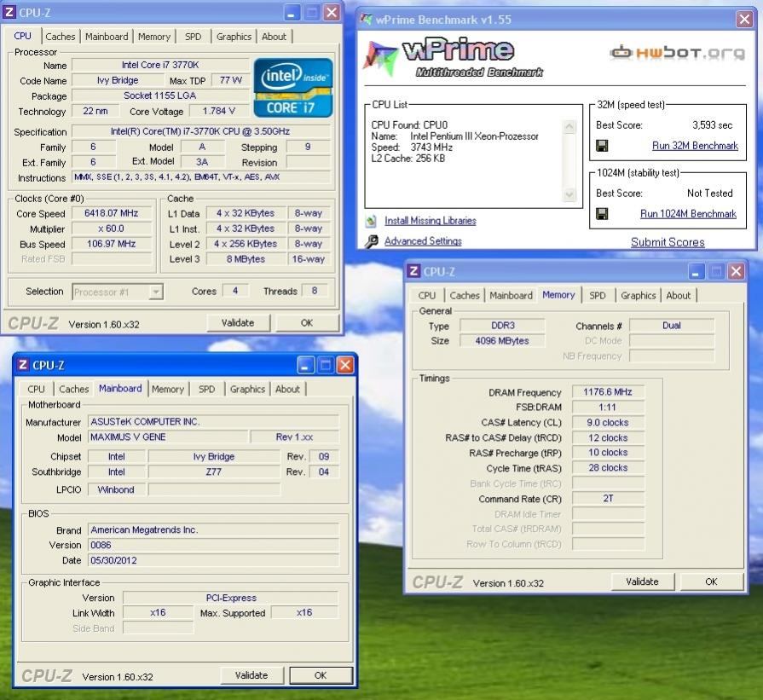Click the BIOS date 05/30/2012

pos(213,561)
